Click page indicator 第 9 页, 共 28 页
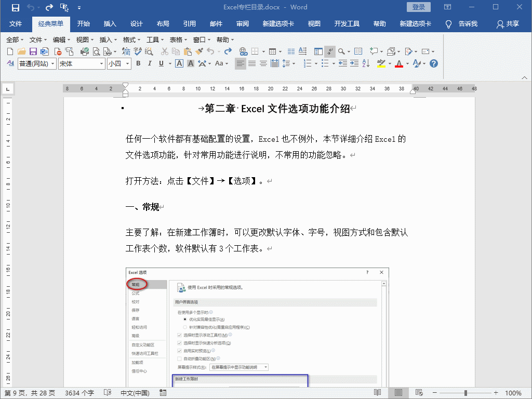This screenshot has height=399, width=532. (x=30, y=393)
